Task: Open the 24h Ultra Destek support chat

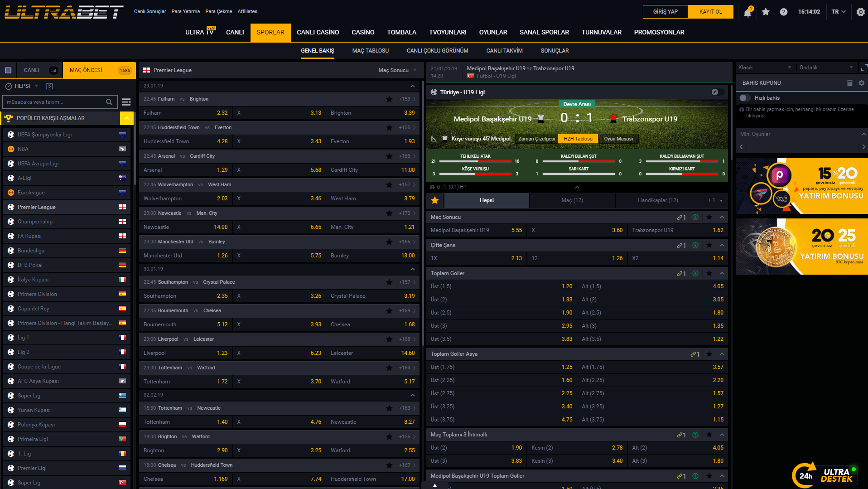Action: 825,475
